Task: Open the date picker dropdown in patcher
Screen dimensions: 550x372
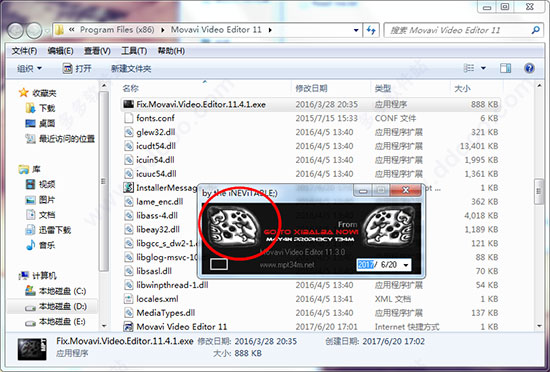Action: tap(406, 265)
